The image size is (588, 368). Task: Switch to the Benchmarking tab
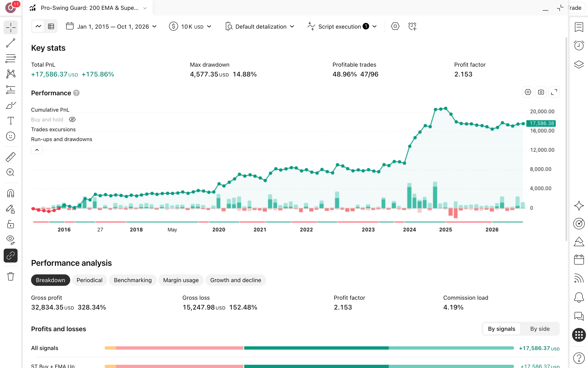[x=133, y=280]
